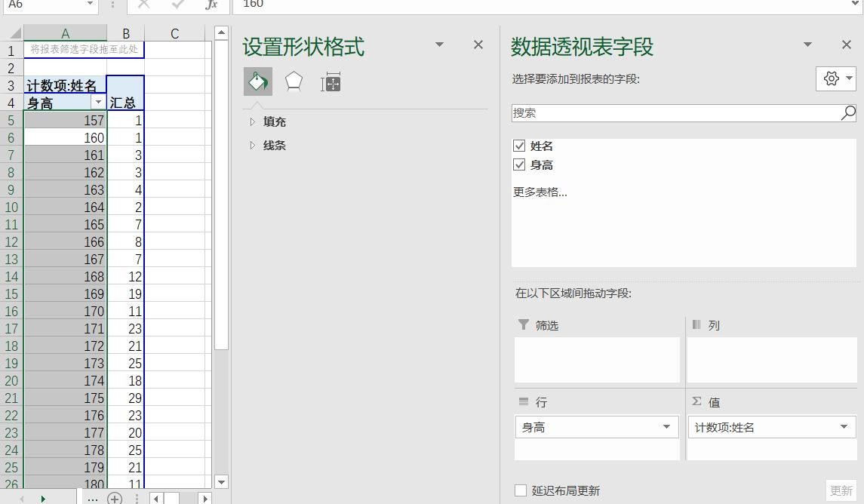Screen dimensions: 864x504
Task: Open the 计数项:姓名 value field dropdown
Action: [843, 427]
